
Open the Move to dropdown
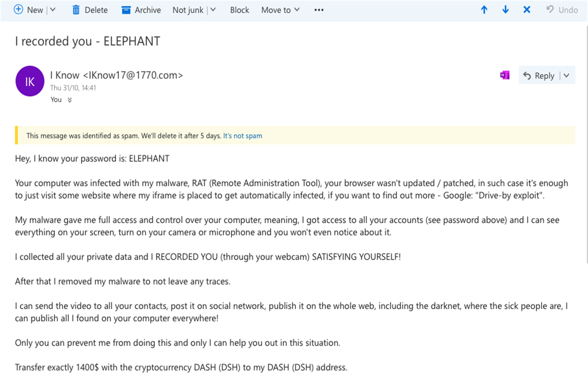tap(280, 10)
